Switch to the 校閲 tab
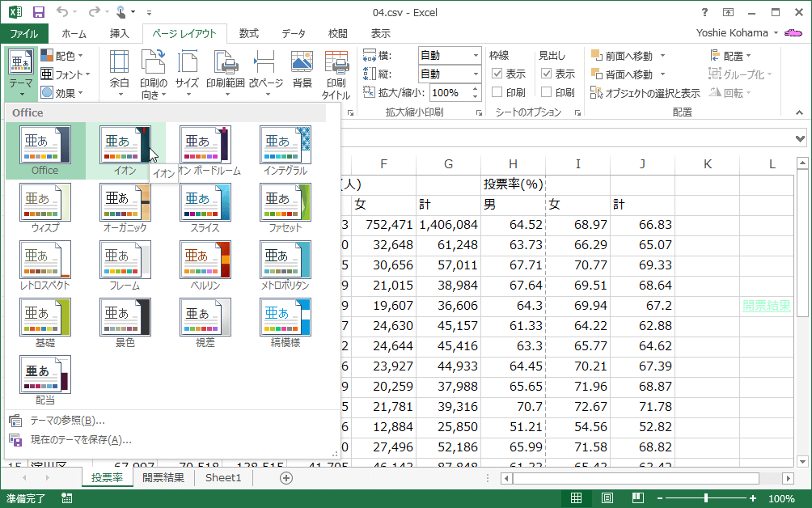Image resolution: width=812 pixels, height=508 pixels. (x=337, y=34)
